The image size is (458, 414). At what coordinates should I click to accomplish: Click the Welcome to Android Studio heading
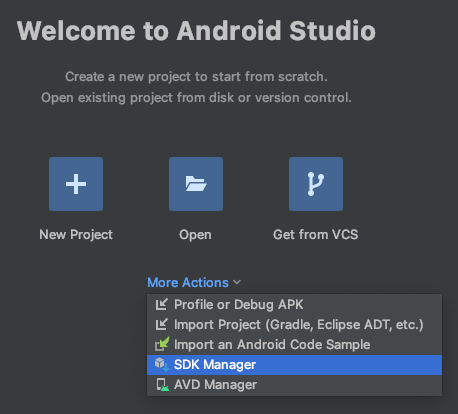(196, 31)
